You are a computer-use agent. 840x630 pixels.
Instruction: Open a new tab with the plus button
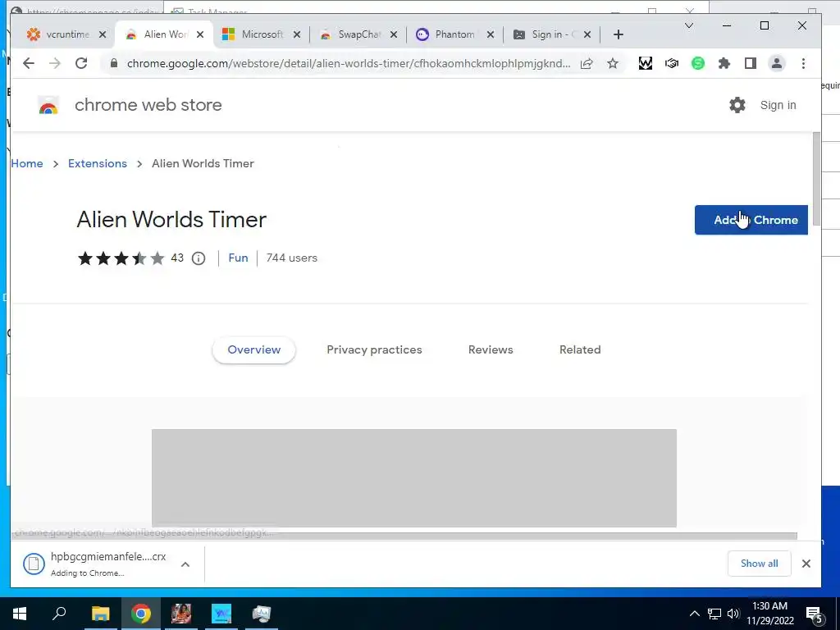click(619, 34)
